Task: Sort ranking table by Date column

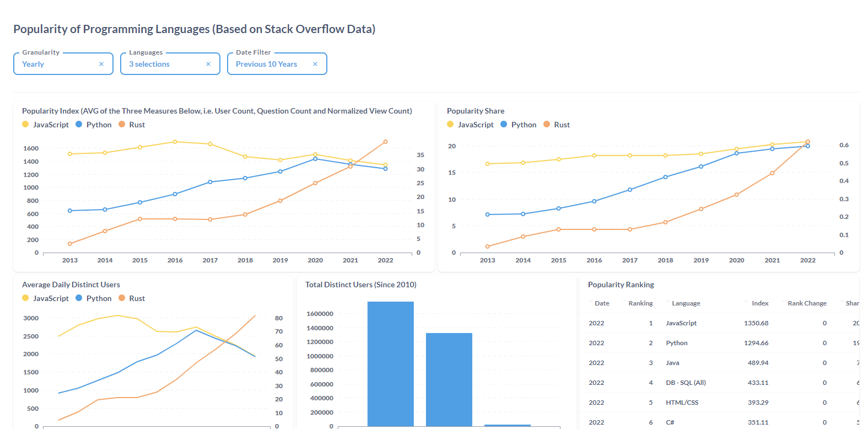Action: point(602,303)
